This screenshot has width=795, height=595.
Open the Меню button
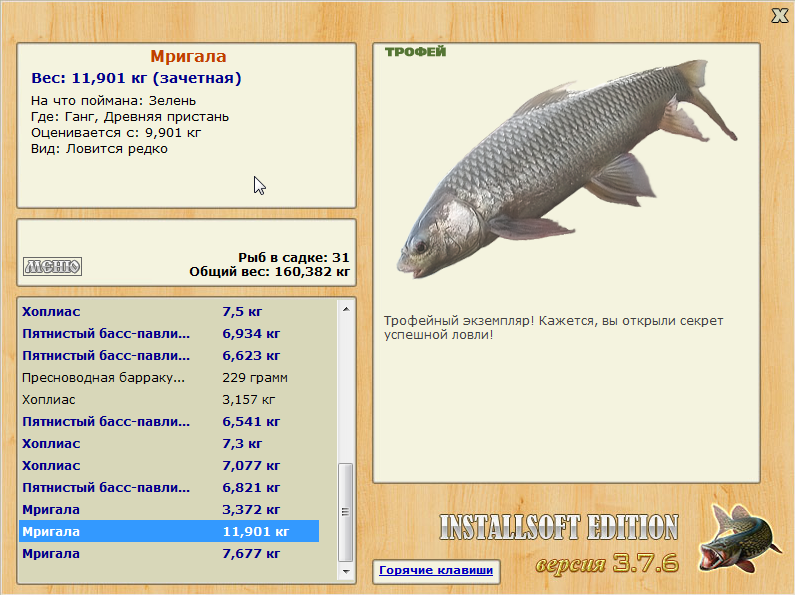[52, 266]
